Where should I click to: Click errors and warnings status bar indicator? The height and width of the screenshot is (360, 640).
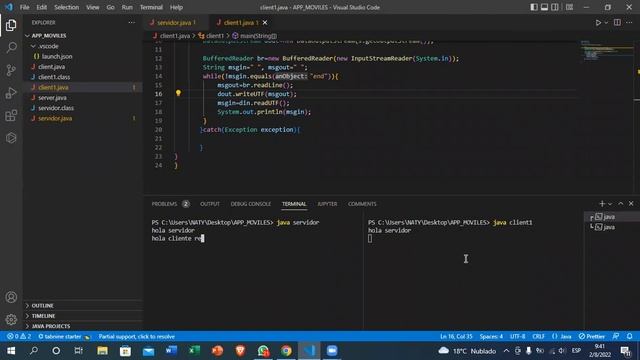(19, 336)
